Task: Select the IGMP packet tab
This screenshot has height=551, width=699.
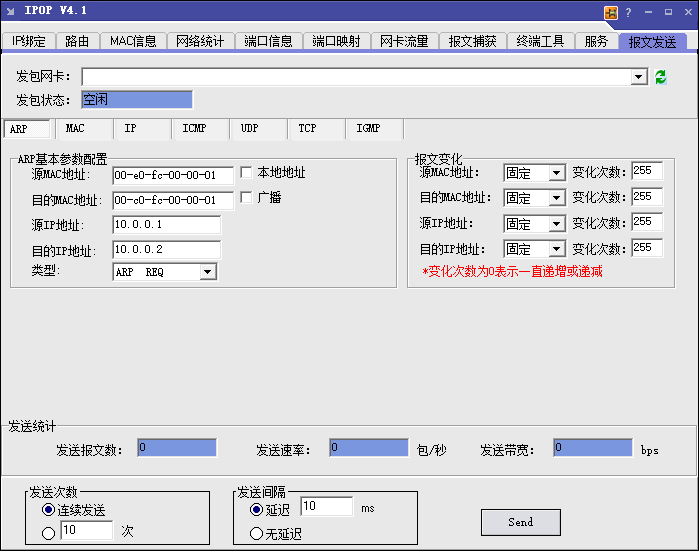Action: point(374,129)
